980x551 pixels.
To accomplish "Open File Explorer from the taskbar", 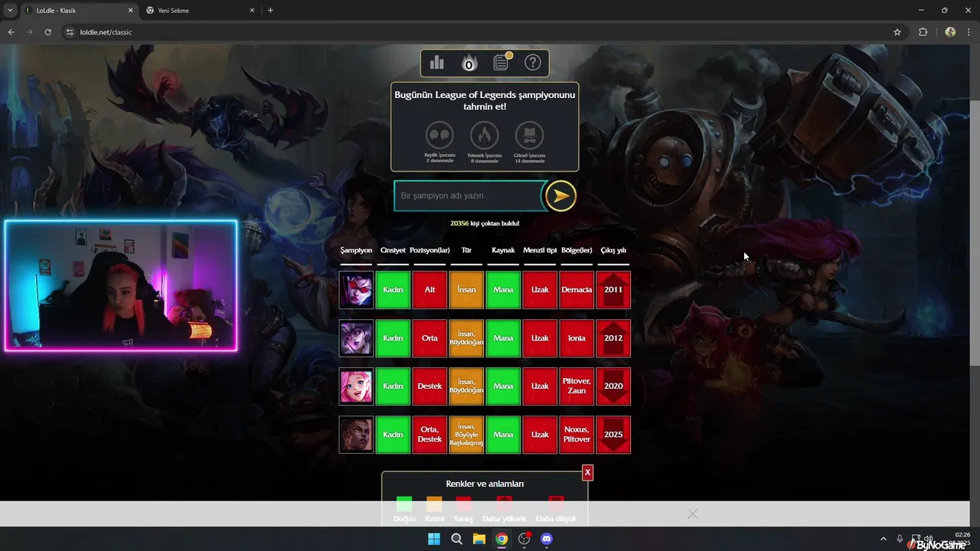I will click(x=479, y=539).
